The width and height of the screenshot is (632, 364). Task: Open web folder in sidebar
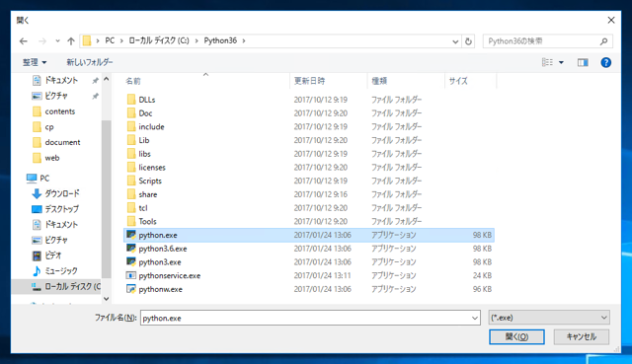[52, 158]
